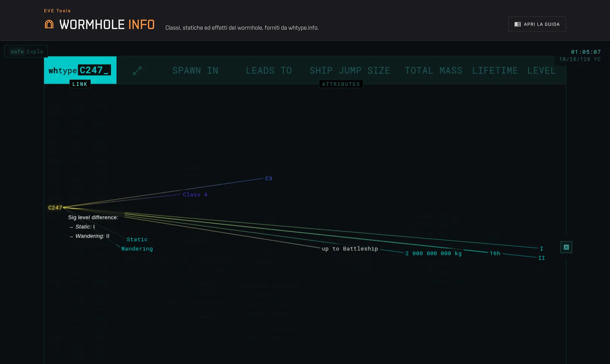Click the 'up to Battleship' value

[x=350, y=249]
